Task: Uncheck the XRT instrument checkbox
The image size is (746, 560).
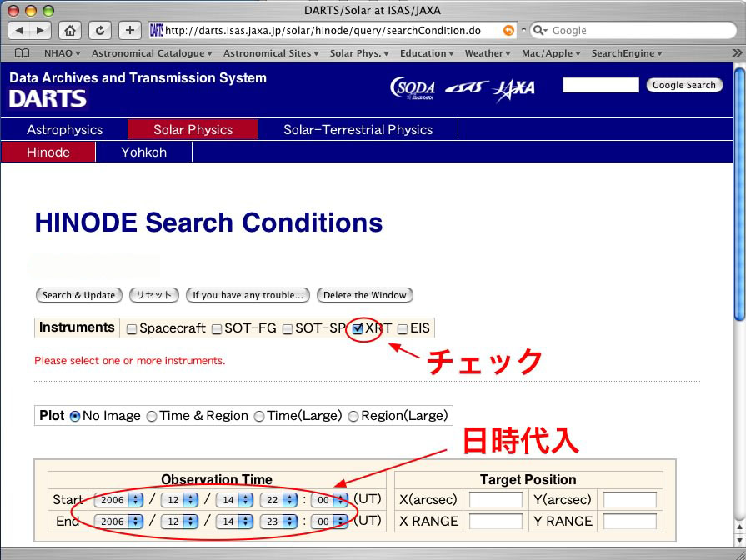Action: (x=358, y=329)
